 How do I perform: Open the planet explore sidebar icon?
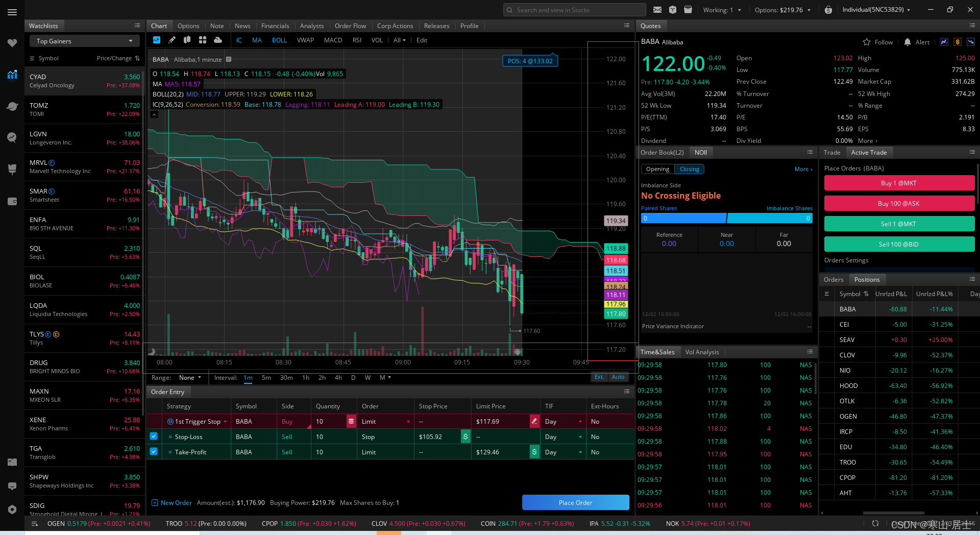pyautogui.click(x=12, y=106)
